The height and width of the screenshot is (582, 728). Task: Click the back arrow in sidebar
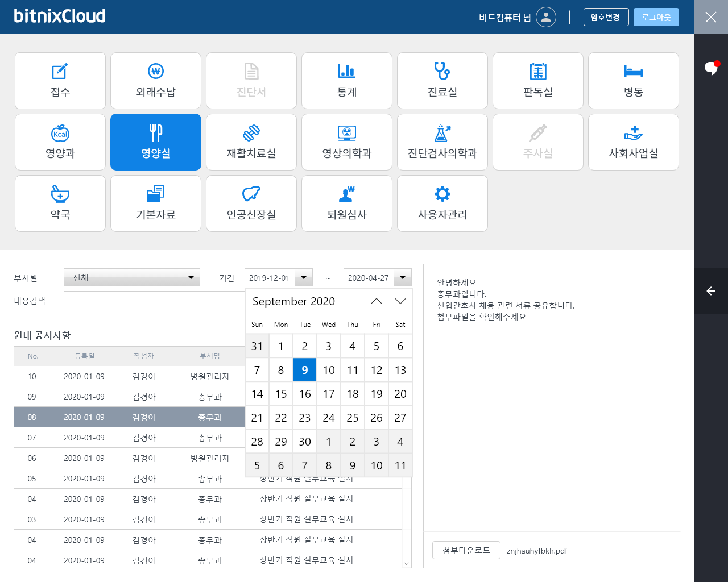pos(711,291)
